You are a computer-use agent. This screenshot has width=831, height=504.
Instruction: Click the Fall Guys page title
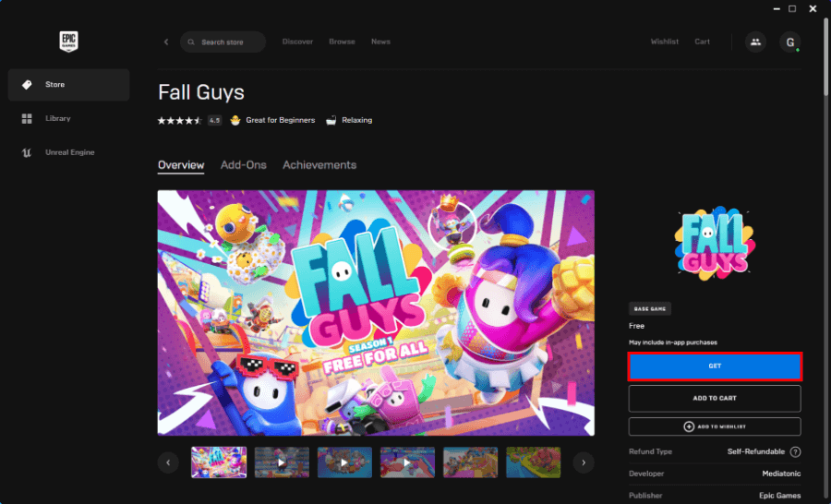[x=201, y=92]
